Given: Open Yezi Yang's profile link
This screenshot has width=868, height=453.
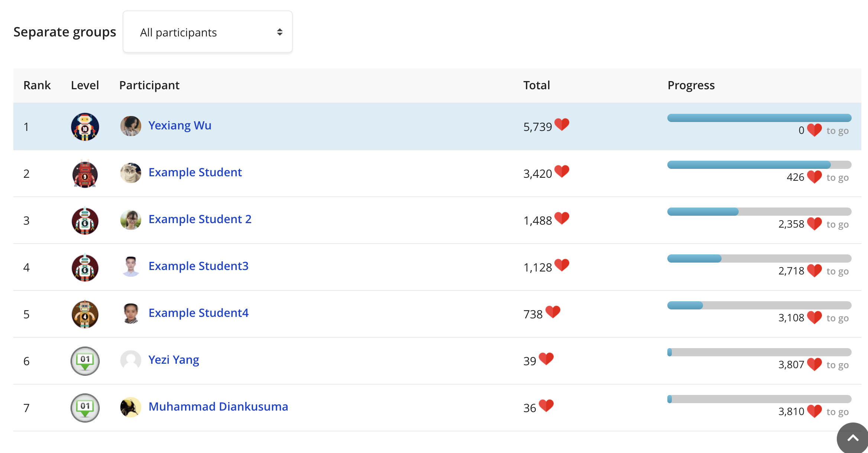Looking at the screenshot, I should [x=174, y=360].
